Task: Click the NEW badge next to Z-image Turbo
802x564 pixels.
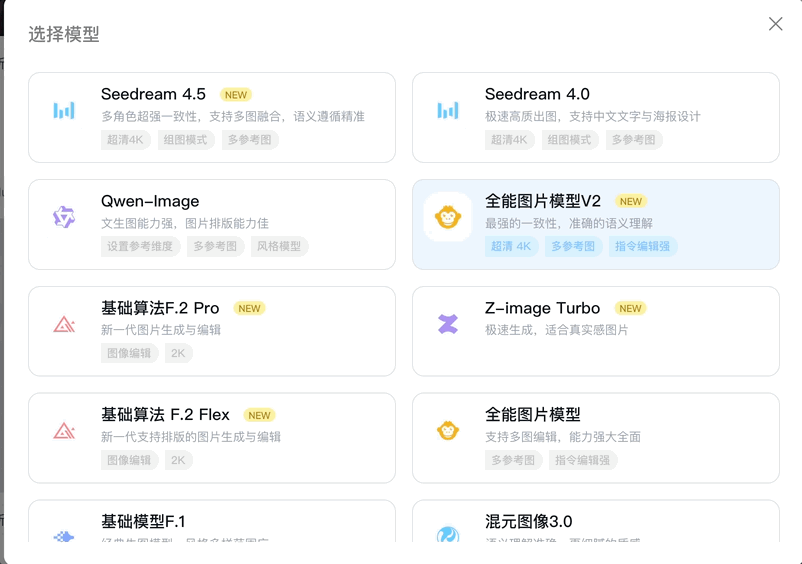Action: [x=630, y=308]
